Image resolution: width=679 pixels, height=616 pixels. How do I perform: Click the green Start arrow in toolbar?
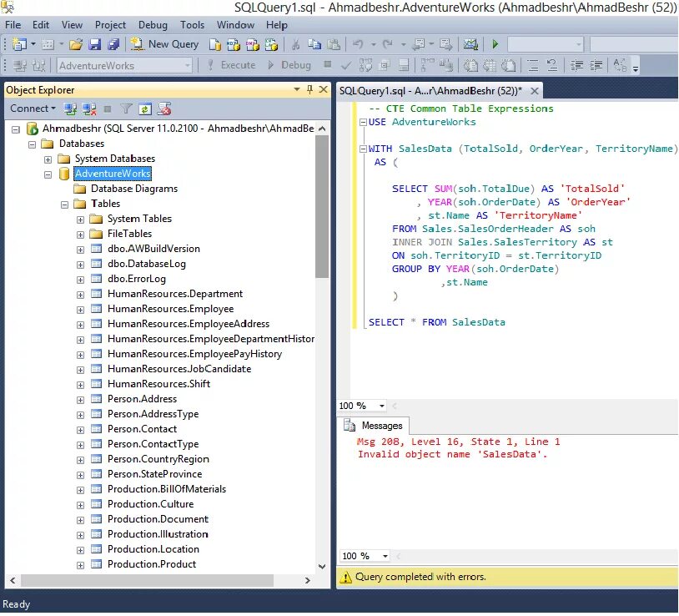(495, 44)
